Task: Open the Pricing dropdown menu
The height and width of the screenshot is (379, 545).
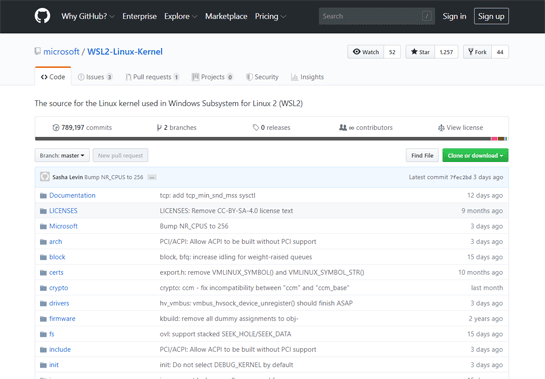Action: click(270, 16)
